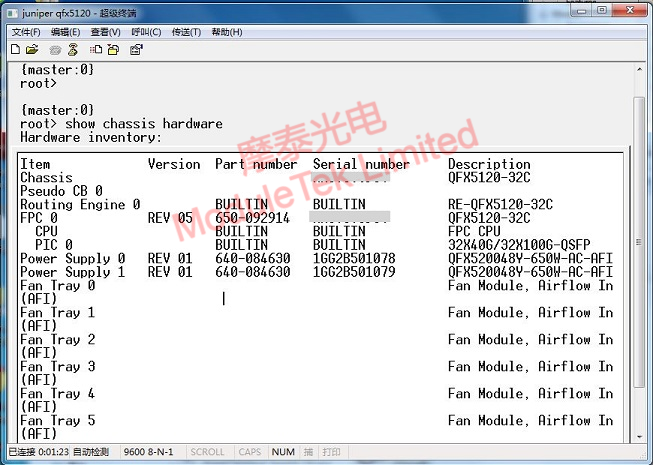
Task: Open the 传送(T) menu
Action: pyautogui.click(x=186, y=32)
